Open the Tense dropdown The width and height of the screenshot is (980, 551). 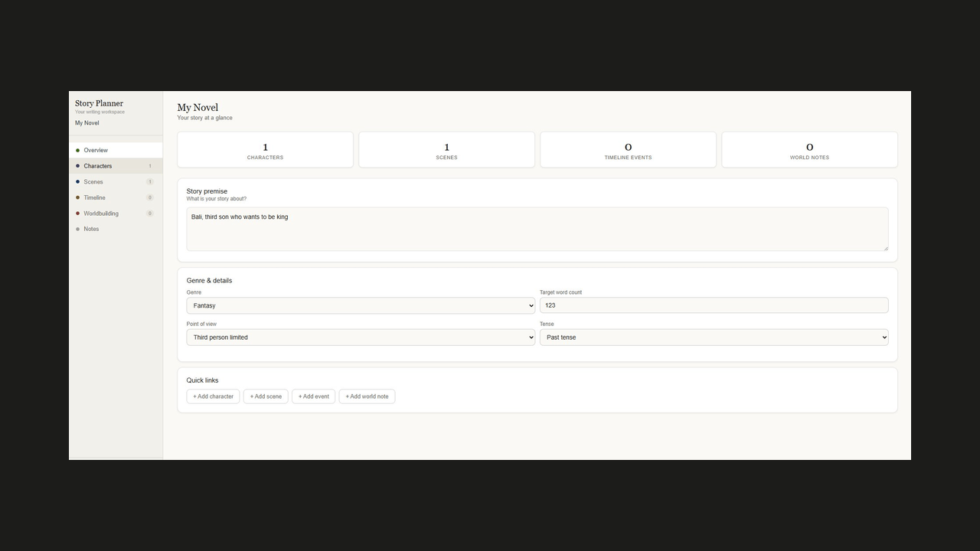tap(714, 337)
